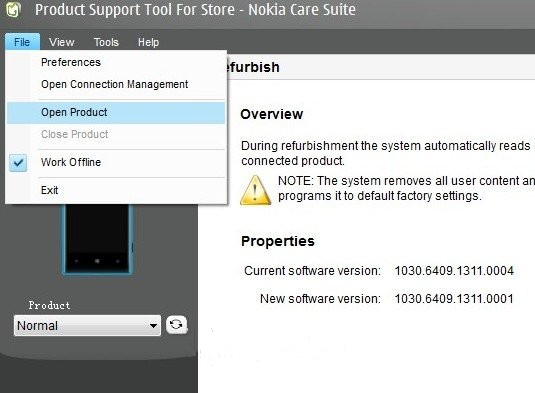The width and height of the screenshot is (535, 393).
Task: Open the Help menu
Action: point(148,42)
